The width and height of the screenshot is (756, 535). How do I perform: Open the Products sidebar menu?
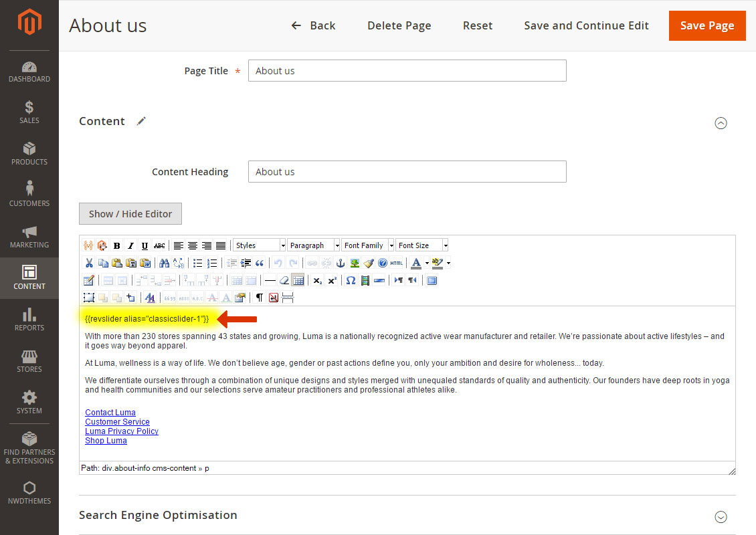[x=29, y=154]
